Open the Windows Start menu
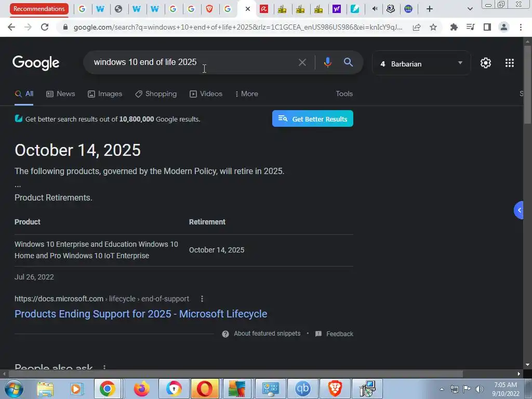532x399 pixels. pos(13,389)
